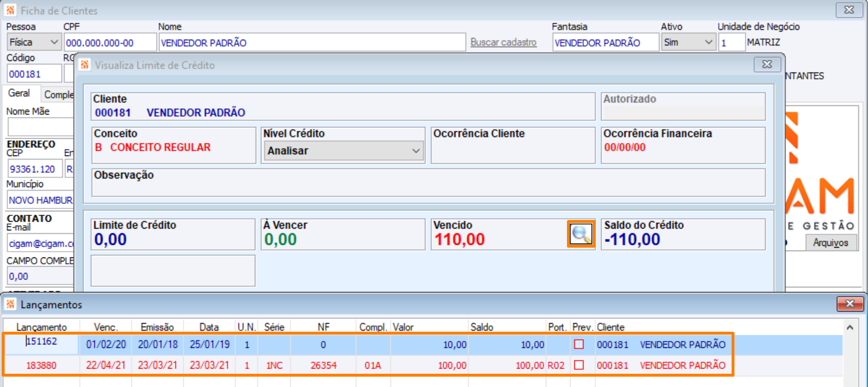Sort by the Saldo column header
Screen dimensions: 868x387
(507, 327)
